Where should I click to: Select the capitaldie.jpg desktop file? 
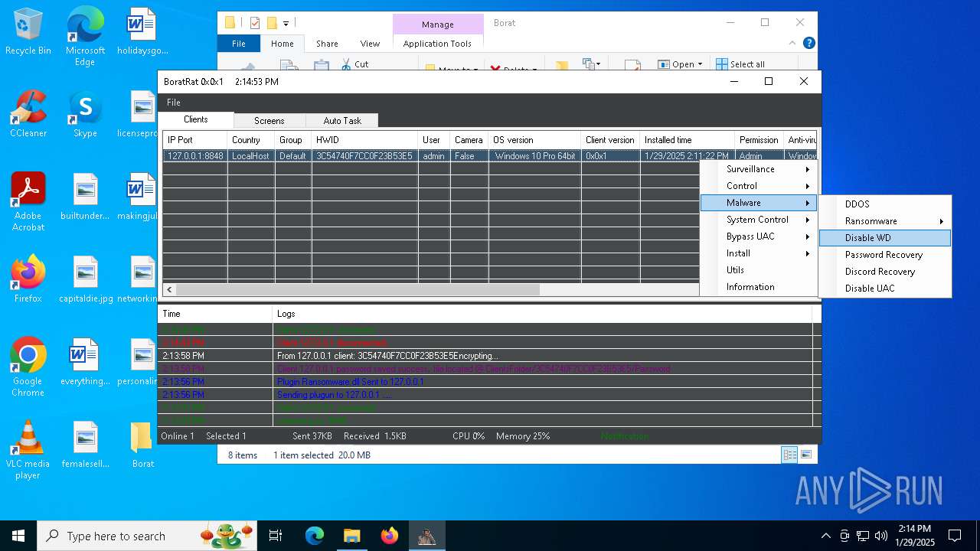coord(85,279)
